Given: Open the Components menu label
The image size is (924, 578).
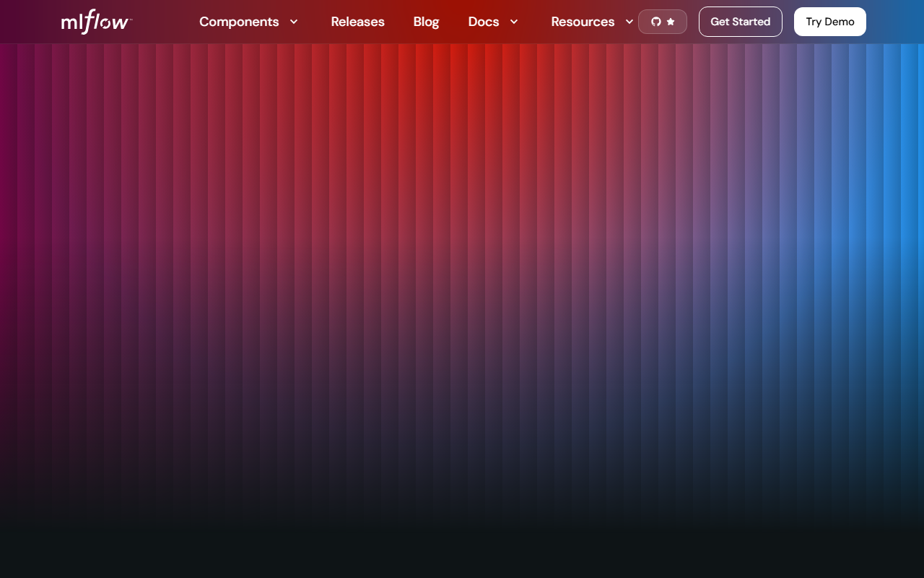Looking at the screenshot, I should [x=239, y=22].
